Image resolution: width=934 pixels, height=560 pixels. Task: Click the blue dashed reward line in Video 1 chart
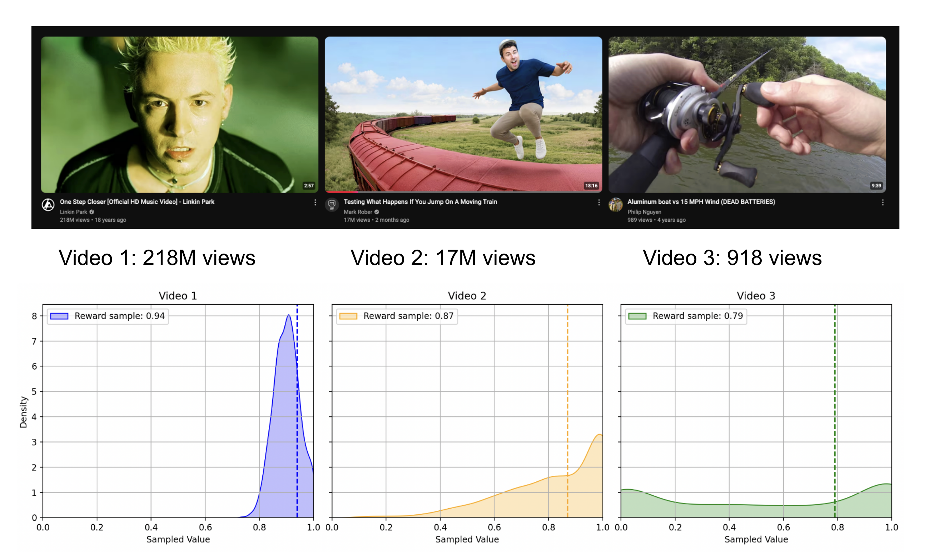[297, 411]
